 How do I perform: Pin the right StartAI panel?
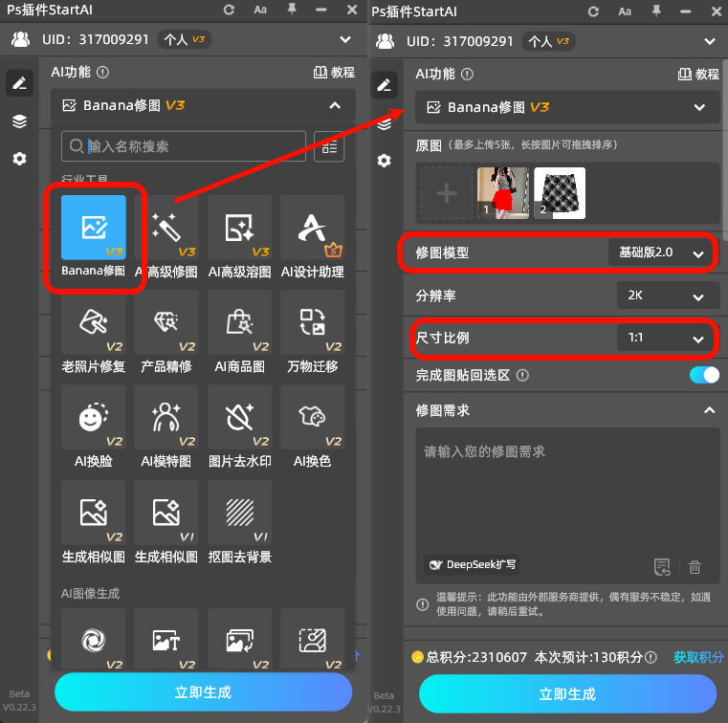656,11
